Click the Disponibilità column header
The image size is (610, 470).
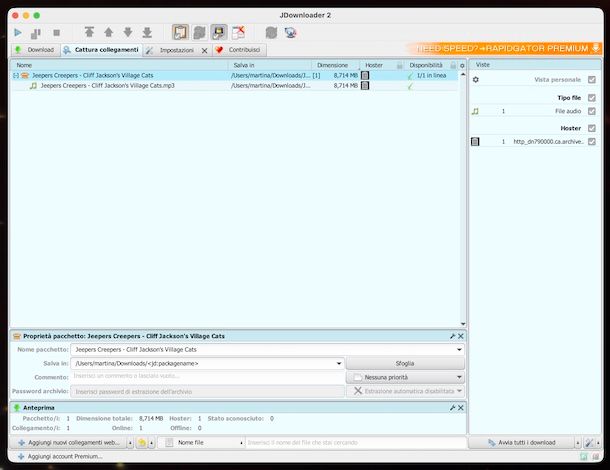pyautogui.click(x=431, y=65)
